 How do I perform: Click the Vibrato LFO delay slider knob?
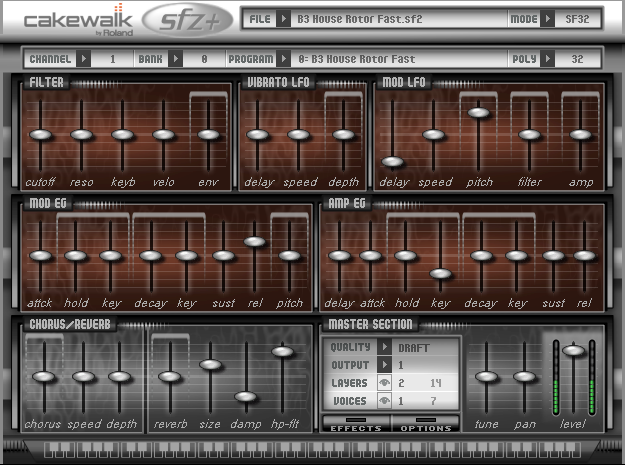pyautogui.click(x=257, y=135)
